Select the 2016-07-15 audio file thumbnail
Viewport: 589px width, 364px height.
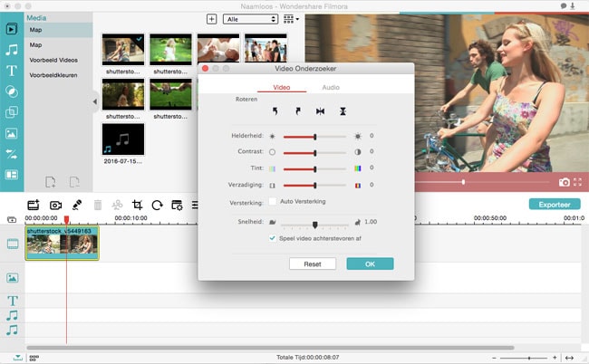click(123, 139)
